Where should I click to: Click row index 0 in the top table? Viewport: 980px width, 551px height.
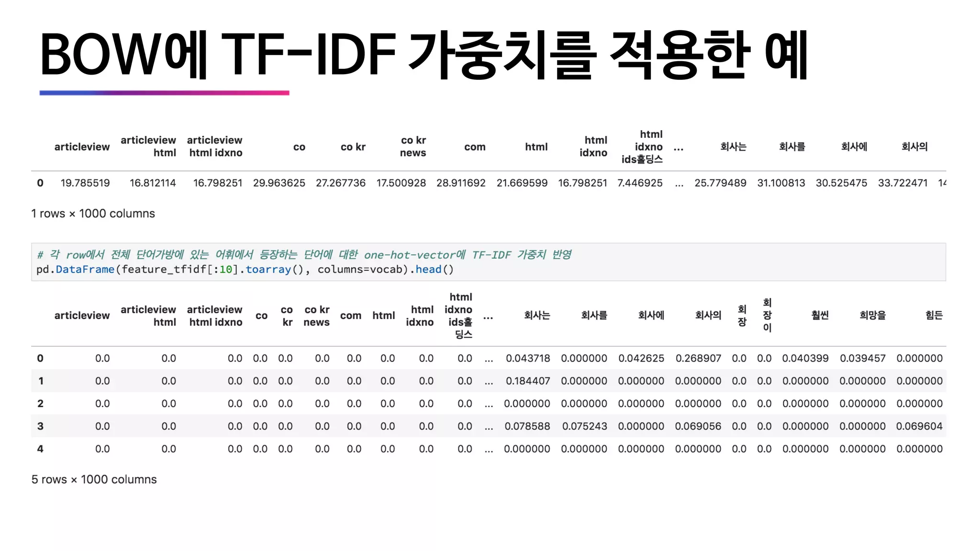click(40, 183)
